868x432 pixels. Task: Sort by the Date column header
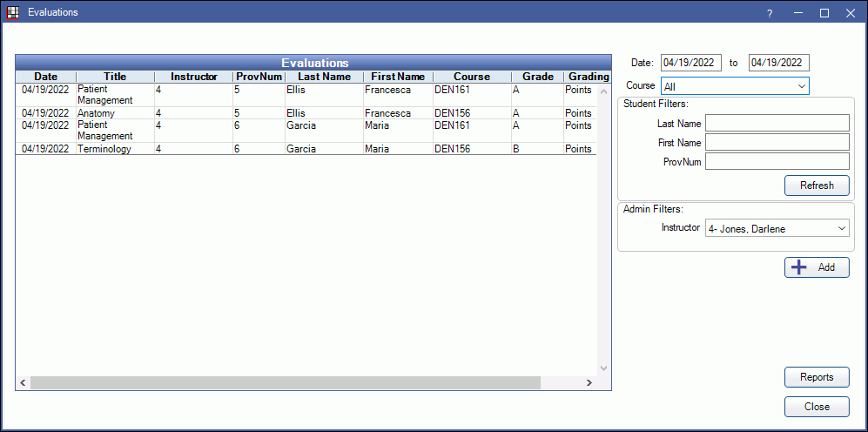coord(46,77)
